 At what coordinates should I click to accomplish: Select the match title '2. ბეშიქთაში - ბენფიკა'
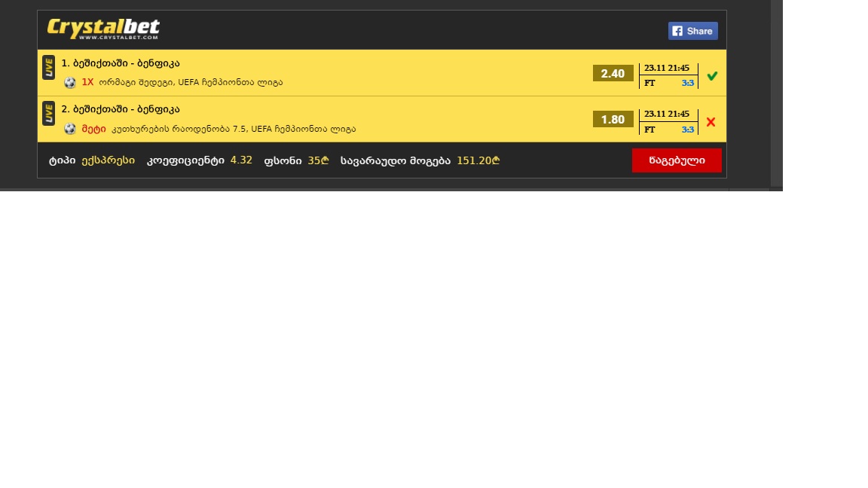[x=120, y=109]
